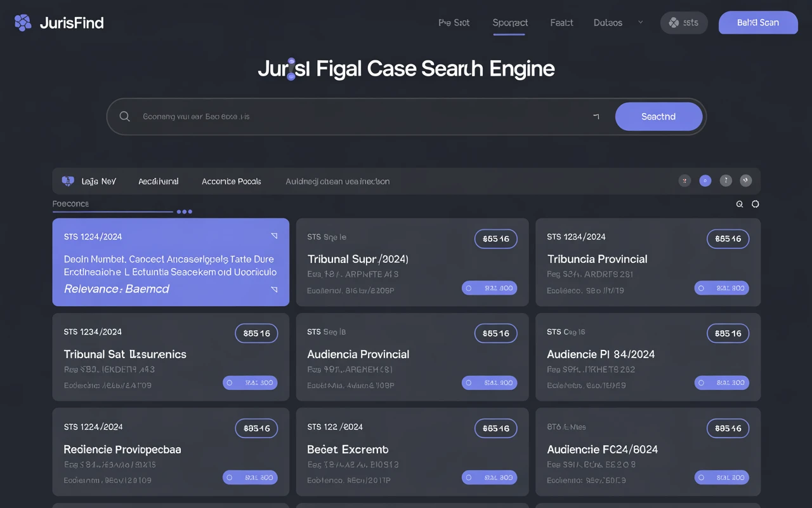Click the Bahd Scan button in the header
The image size is (812, 508).
pyautogui.click(x=758, y=22)
